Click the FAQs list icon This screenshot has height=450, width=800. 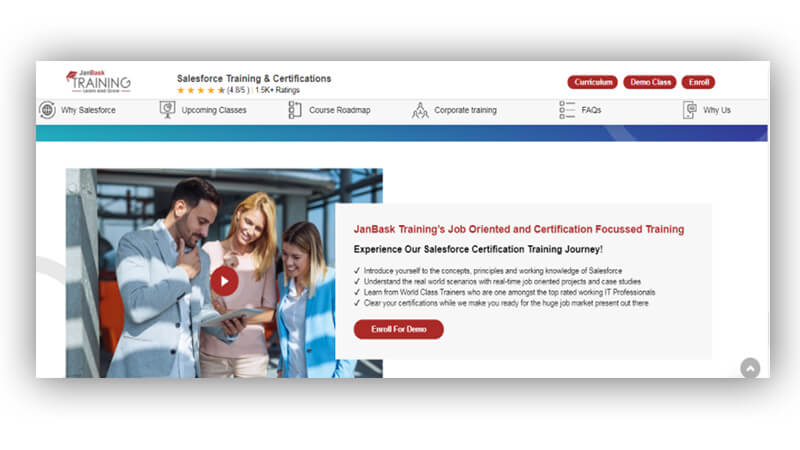coord(567,110)
